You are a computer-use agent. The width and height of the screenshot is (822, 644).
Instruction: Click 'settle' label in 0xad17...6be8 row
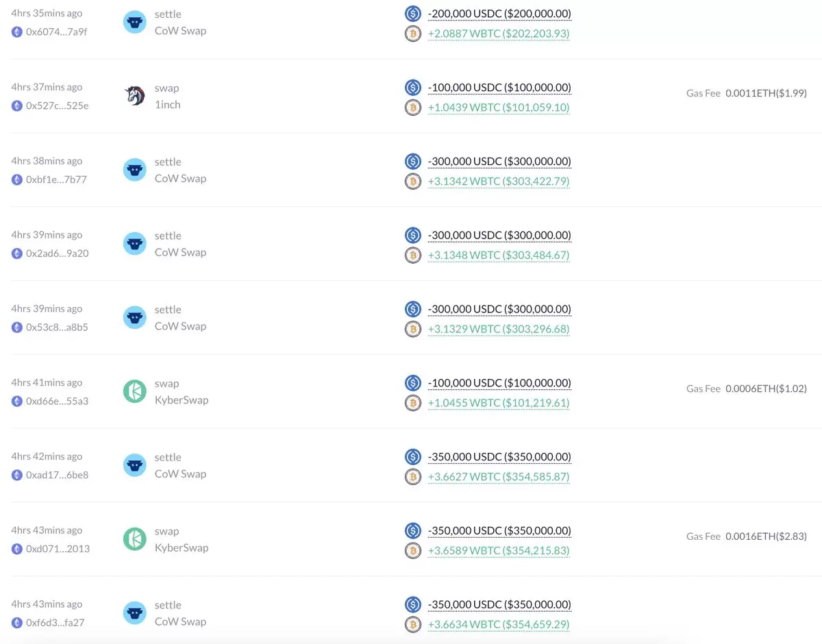click(x=168, y=458)
